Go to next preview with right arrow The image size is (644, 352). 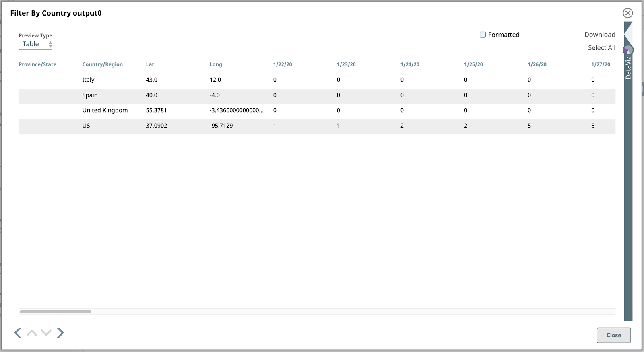(60, 333)
